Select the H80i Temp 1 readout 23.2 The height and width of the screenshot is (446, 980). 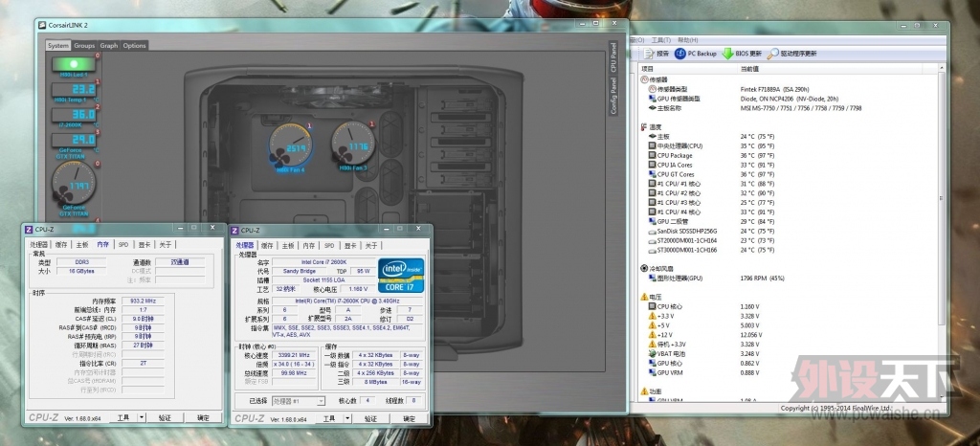(73, 89)
